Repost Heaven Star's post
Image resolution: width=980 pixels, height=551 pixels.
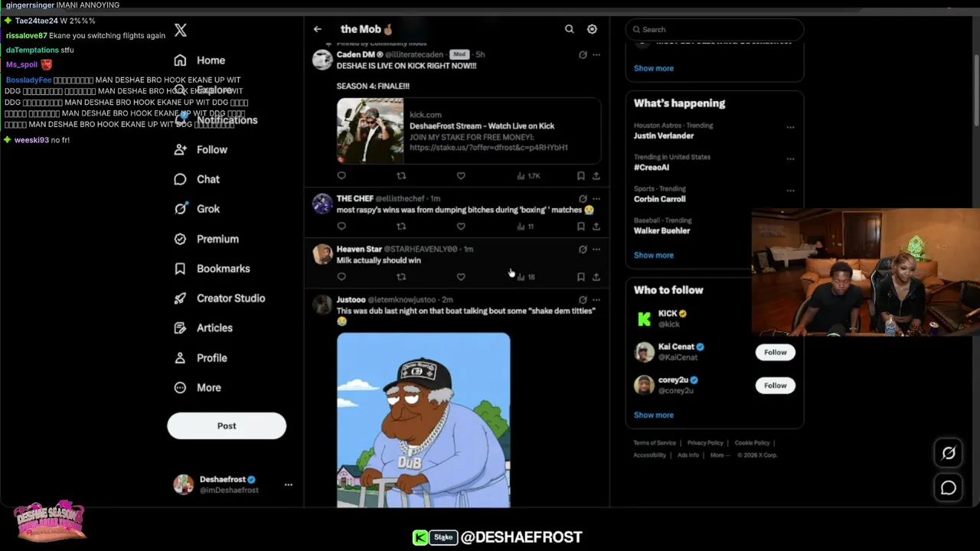coord(401,277)
